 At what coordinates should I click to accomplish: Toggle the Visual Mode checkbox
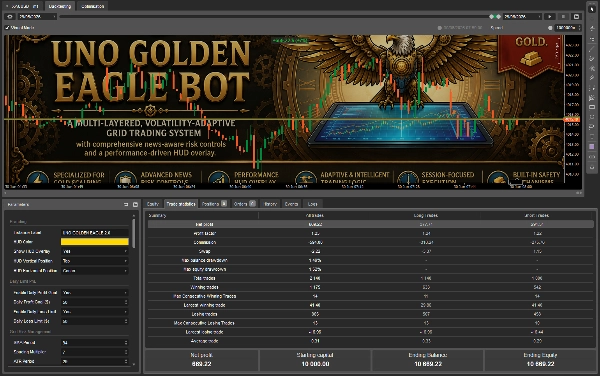pos(7,28)
